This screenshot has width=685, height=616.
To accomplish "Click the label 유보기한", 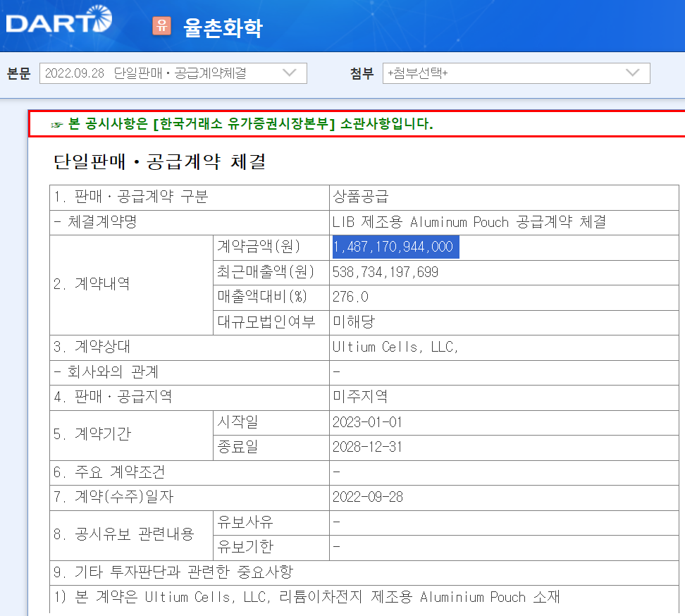I will click(245, 547).
